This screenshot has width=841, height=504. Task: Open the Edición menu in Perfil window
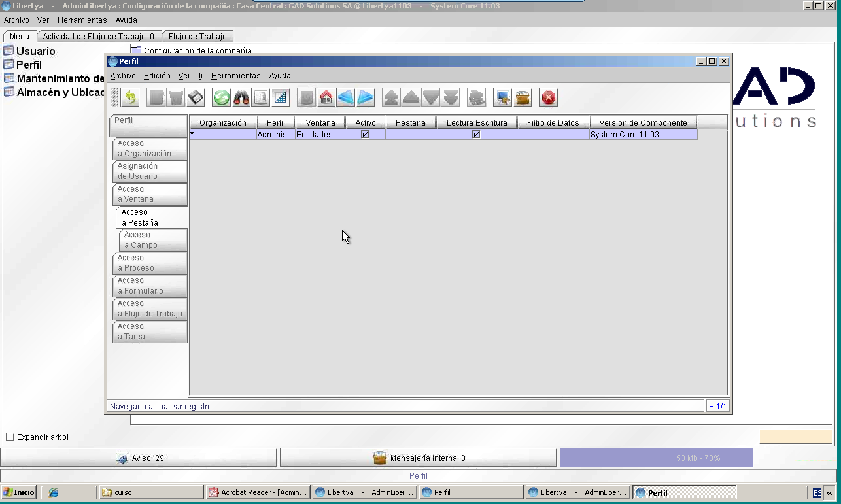157,76
